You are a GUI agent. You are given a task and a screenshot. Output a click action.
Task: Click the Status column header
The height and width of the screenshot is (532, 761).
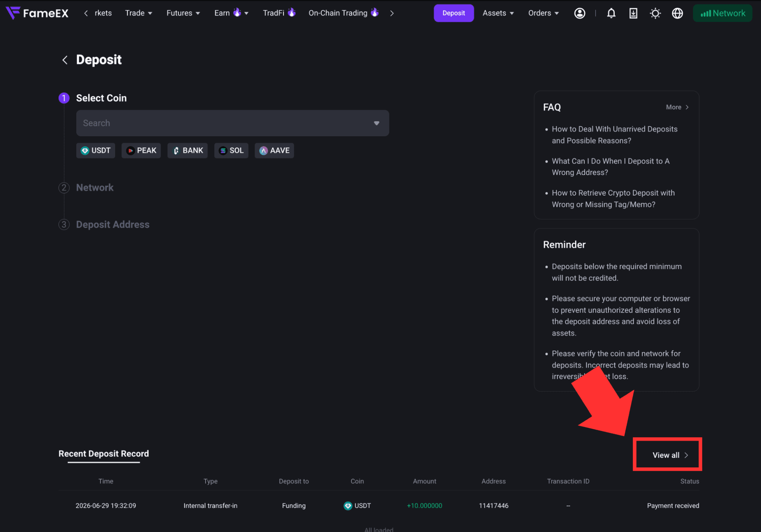point(690,481)
